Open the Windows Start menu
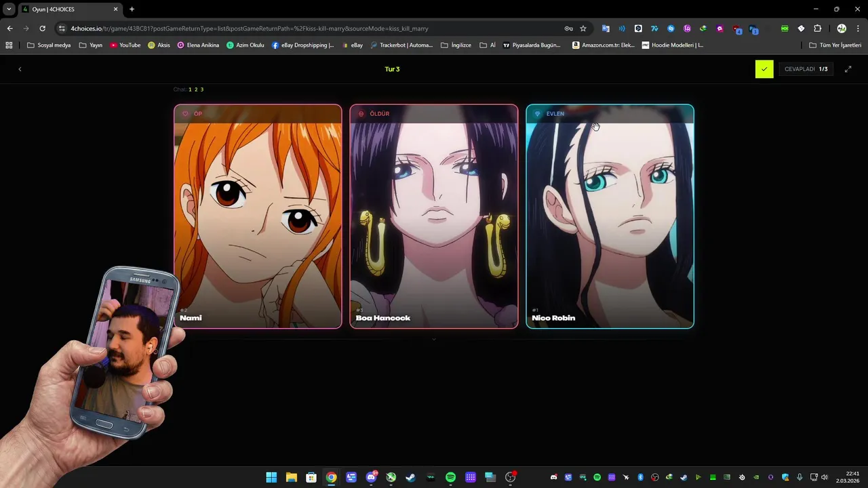This screenshot has width=868, height=488. 271,477
